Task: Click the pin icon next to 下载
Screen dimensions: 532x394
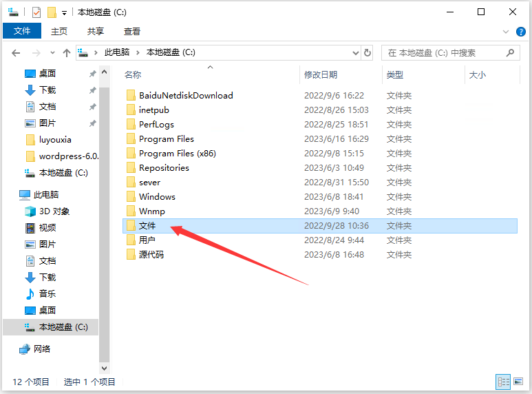Action: point(93,90)
